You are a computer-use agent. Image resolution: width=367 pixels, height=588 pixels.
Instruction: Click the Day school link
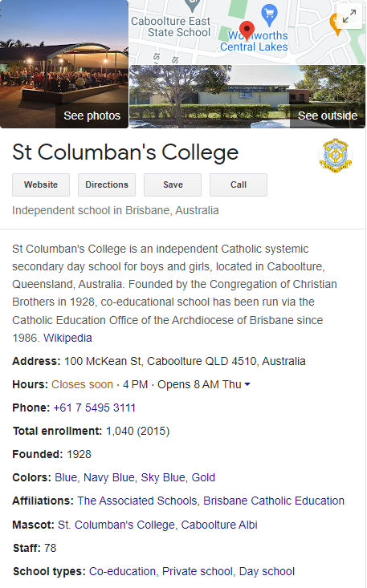click(x=267, y=571)
